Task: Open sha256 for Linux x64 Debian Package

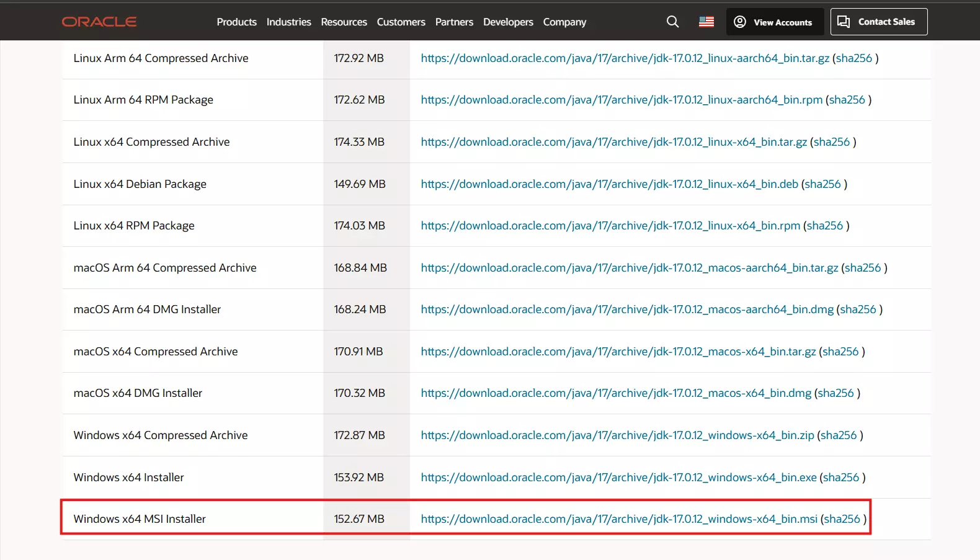Action: point(823,184)
